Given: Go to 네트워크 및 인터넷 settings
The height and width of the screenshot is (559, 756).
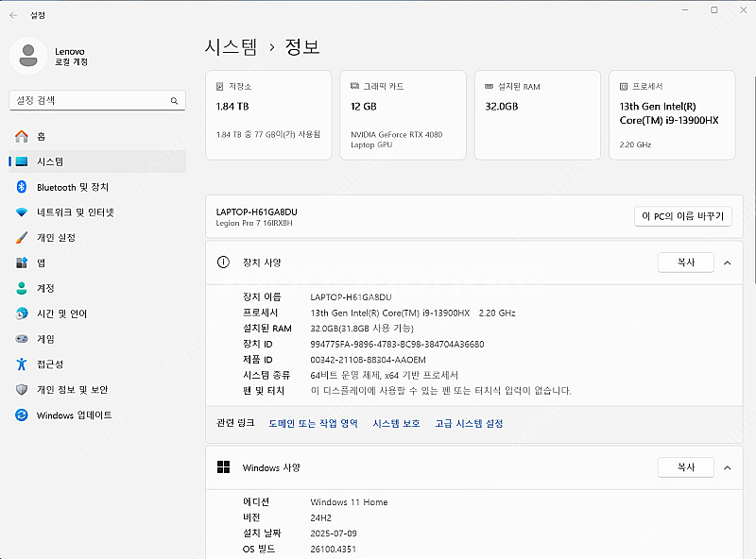Looking at the screenshot, I should [x=97, y=212].
